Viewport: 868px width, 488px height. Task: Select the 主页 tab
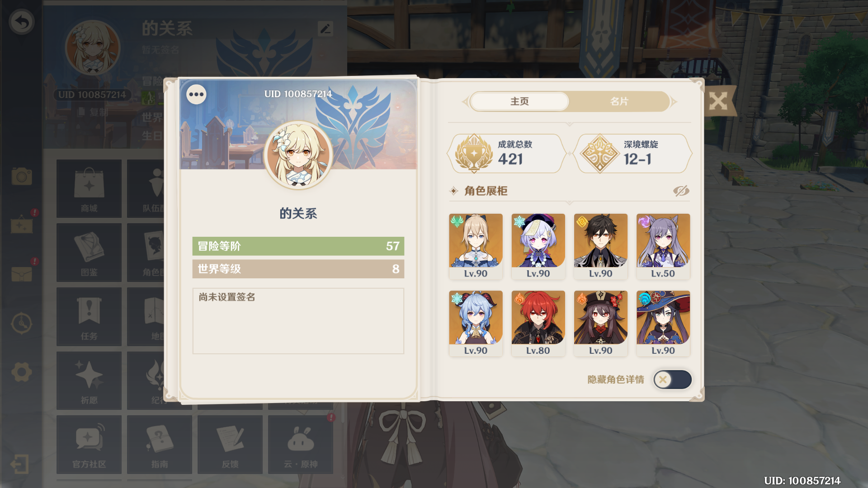(519, 102)
